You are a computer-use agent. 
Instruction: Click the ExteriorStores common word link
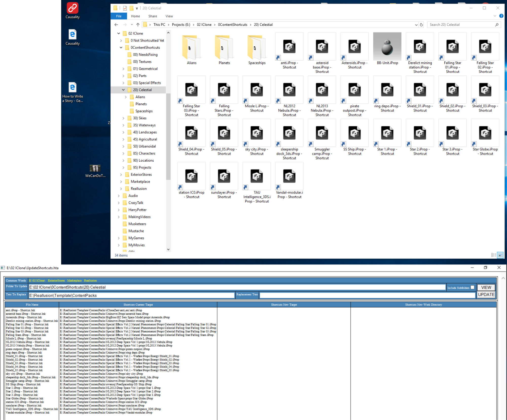pyautogui.click(x=56, y=280)
